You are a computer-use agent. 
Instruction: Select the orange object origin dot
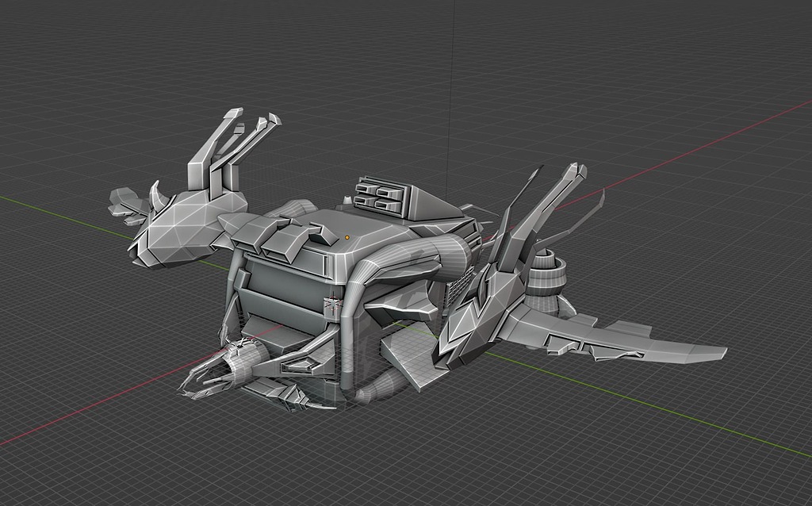coord(347,236)
